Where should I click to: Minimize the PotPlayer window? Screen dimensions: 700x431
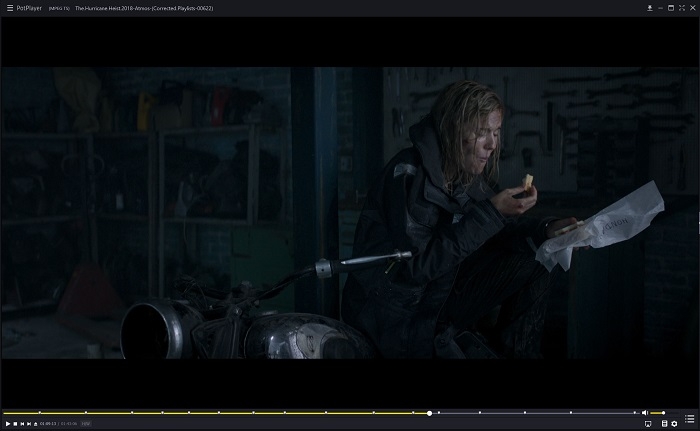(x=660, y=8)
